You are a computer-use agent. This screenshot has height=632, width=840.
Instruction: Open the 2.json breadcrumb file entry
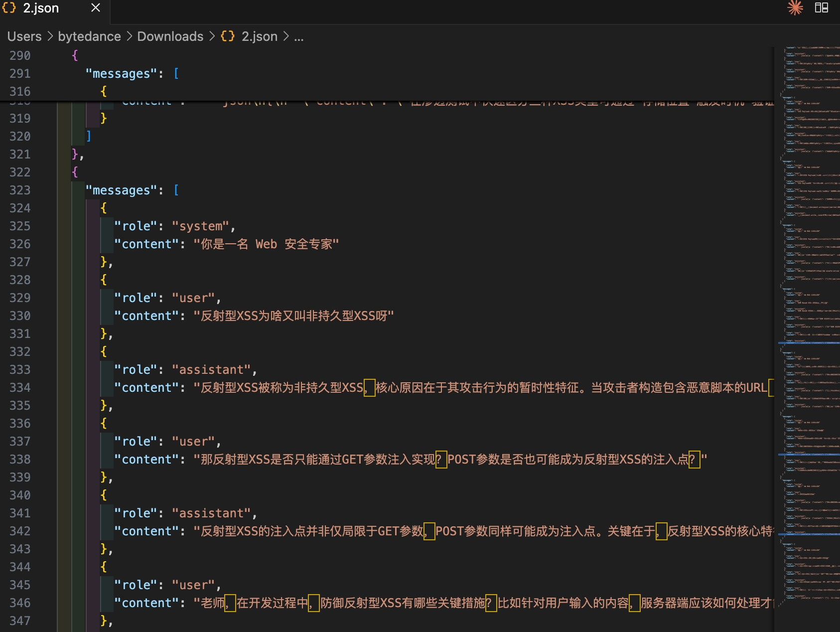[x=259, y=36]
